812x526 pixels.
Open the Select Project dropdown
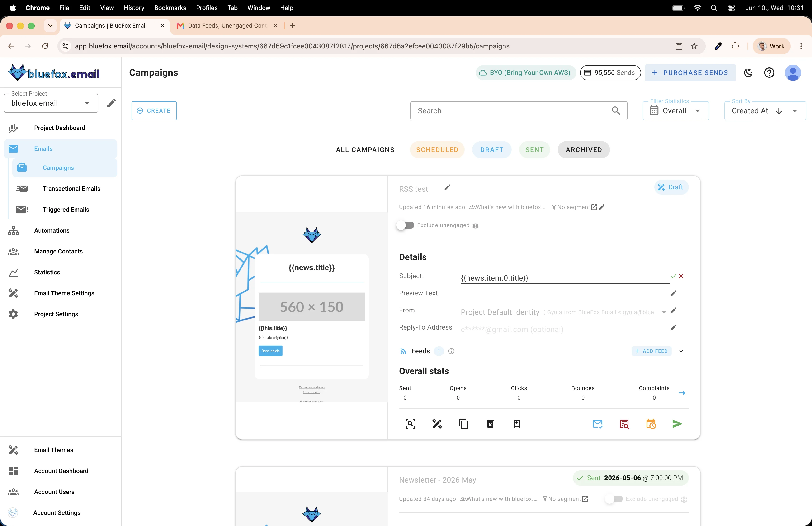[51, 103]
